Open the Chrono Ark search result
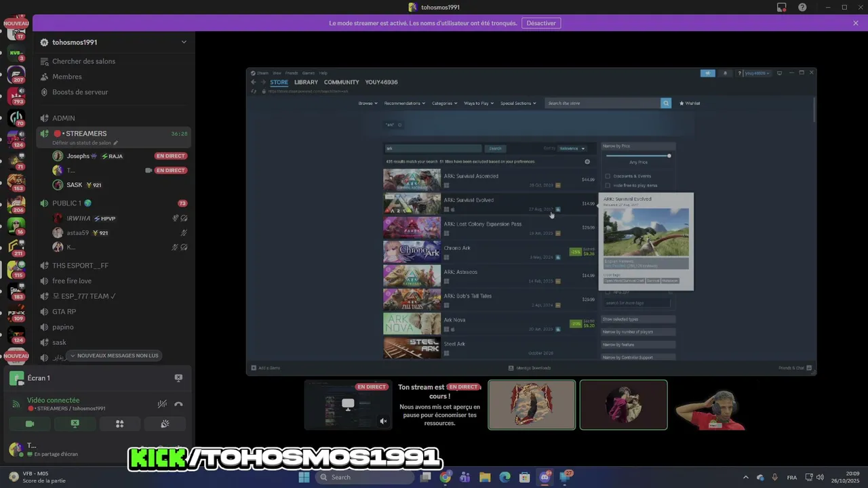Screen dimensions: 868x488 pyautogui.click(x=490, y=252)
